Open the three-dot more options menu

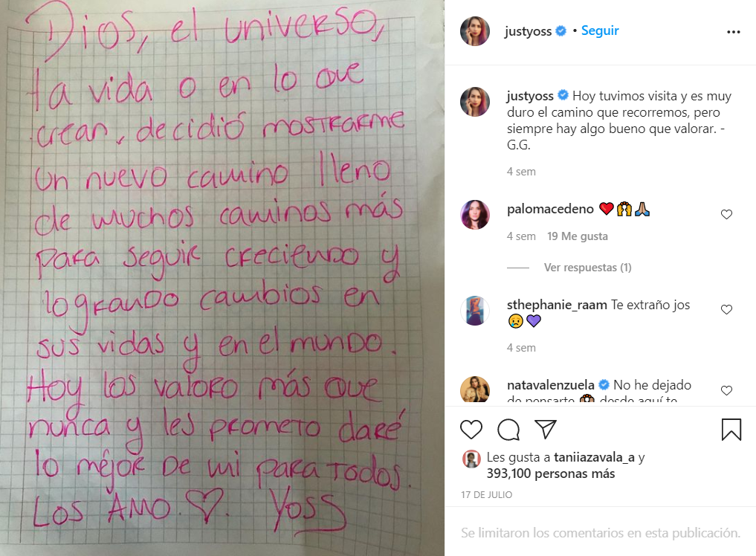[734, 32]
